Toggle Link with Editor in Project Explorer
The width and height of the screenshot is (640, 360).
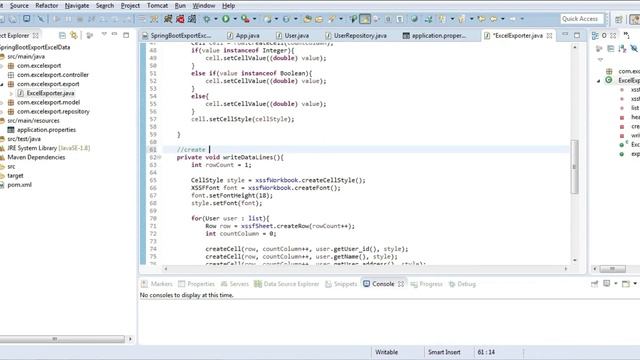74,36
